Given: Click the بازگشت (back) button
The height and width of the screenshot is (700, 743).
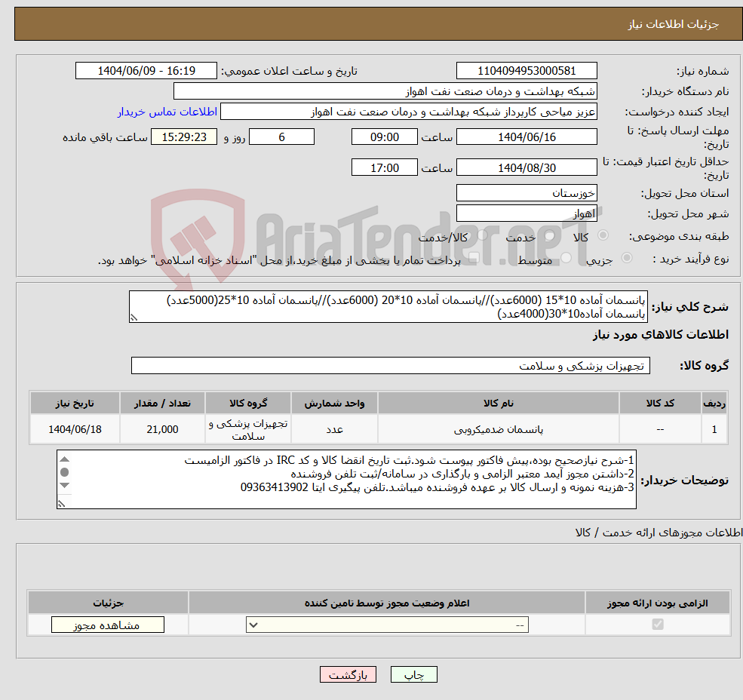Looking at the screenshot, I should coord(348,674).
